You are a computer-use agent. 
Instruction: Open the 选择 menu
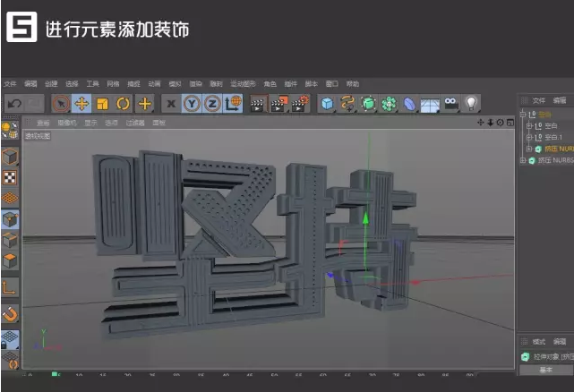(72, 84)
